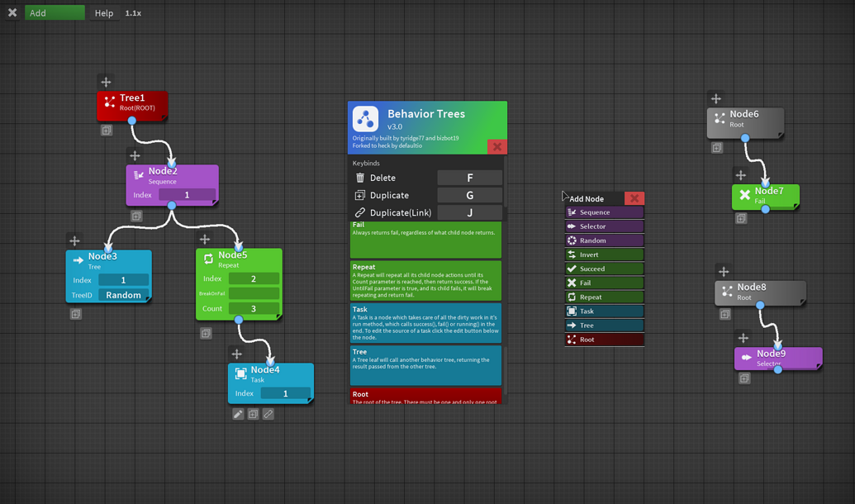Select Sequence from the Add Node menu
Image resolution: width=855 pixels, height=504 pixels.
604,212
